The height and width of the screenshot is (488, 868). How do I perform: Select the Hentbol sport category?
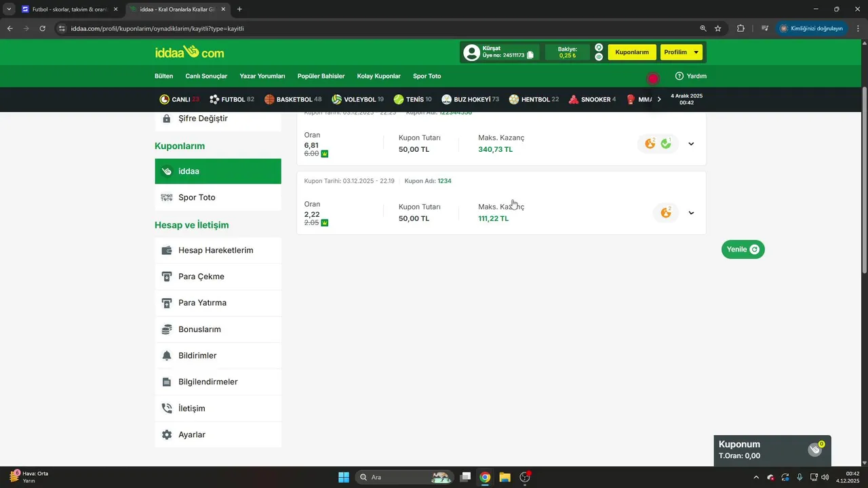point(534,100)
